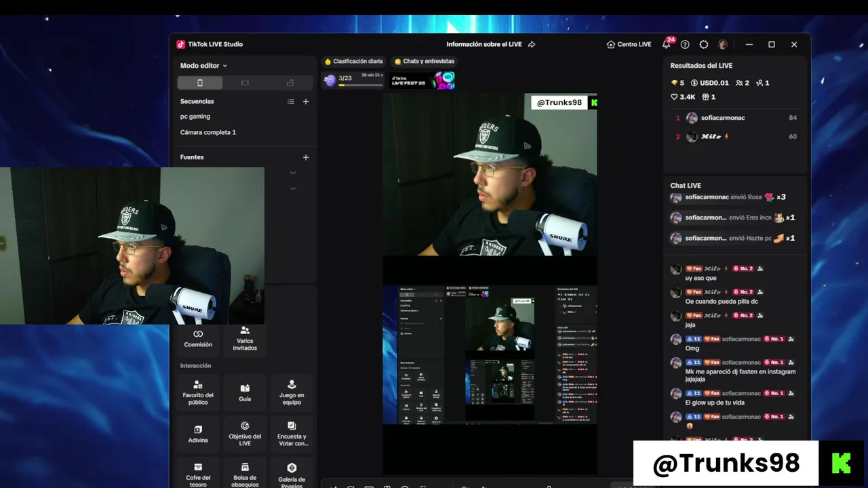Screen dimensions: 868x488
Task: Add a new scene in Secuencias
Action: click(x=306, y=102)
